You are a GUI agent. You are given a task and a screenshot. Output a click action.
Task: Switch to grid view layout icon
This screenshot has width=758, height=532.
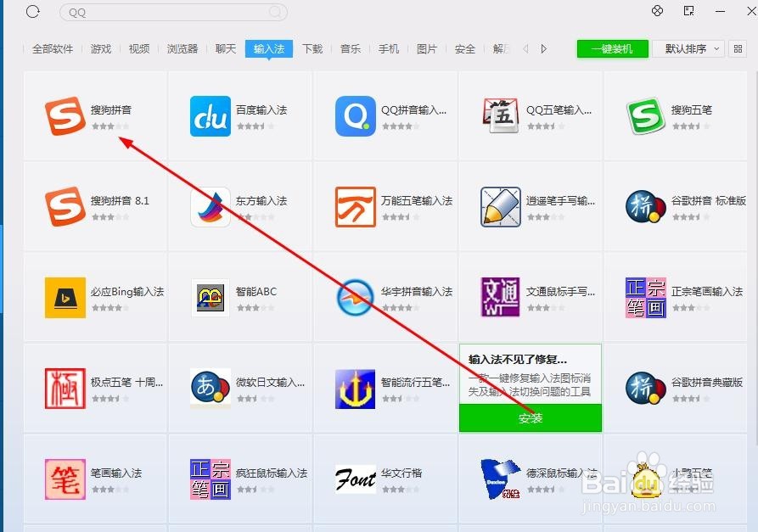click(738, 49)
